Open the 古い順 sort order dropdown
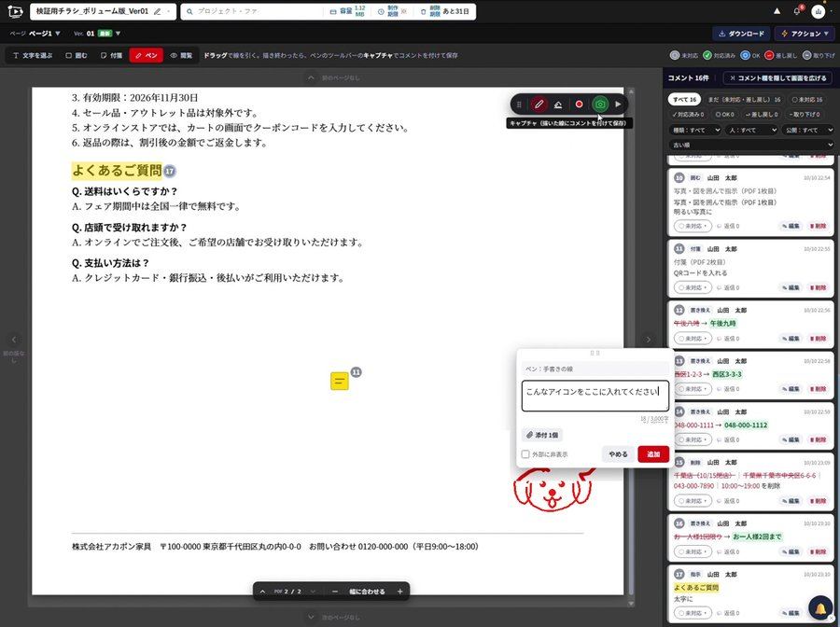 (x=751, y=146)
